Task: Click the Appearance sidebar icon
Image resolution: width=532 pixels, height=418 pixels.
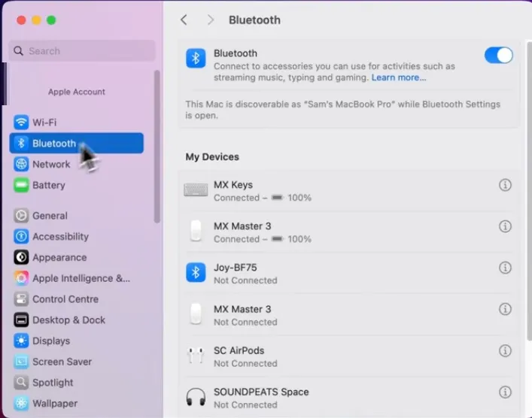Action: pyautogui.click(x=21, y=257)
